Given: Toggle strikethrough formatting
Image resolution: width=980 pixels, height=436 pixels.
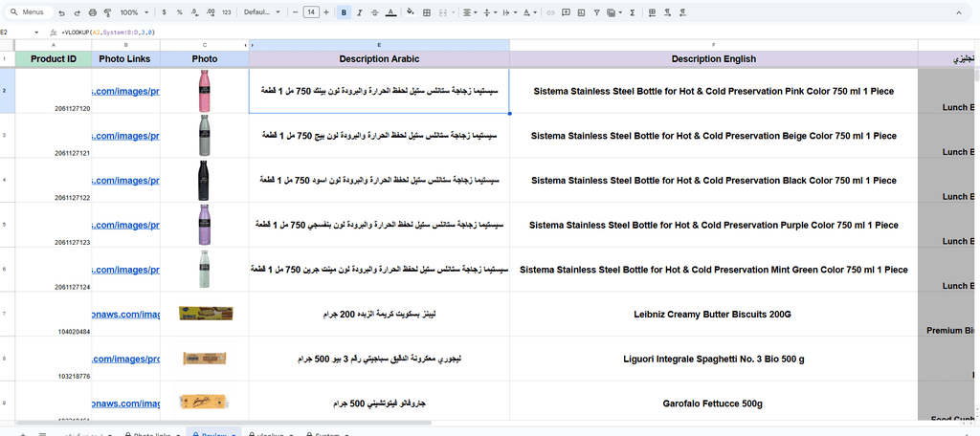Looking at the screenshot, I should 374,12.
